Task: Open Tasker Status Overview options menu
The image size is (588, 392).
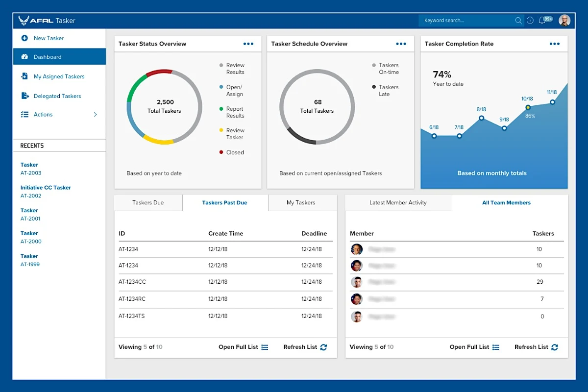Action: click(x=248, y=44)
